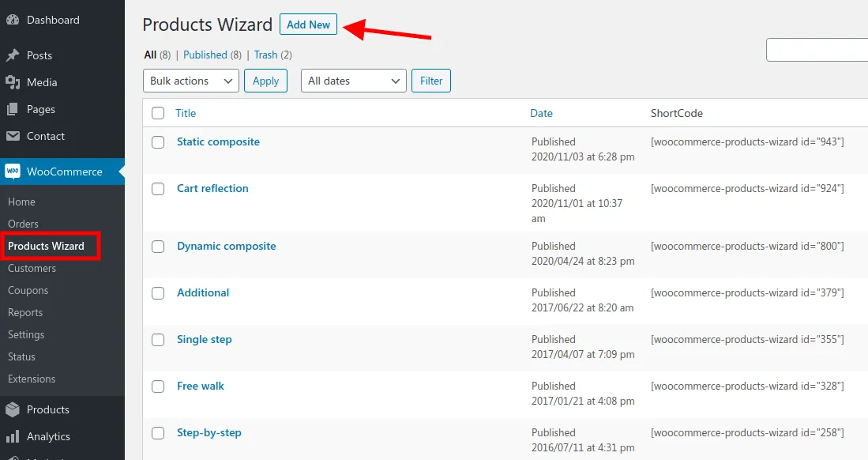Open the Analytics bar chart icon
The height and width of the screenshot is (460, 868).
13,436
